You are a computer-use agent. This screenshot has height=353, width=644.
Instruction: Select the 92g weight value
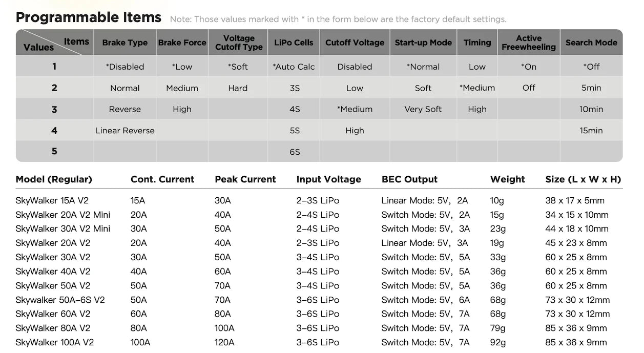[x=497, y=342]
